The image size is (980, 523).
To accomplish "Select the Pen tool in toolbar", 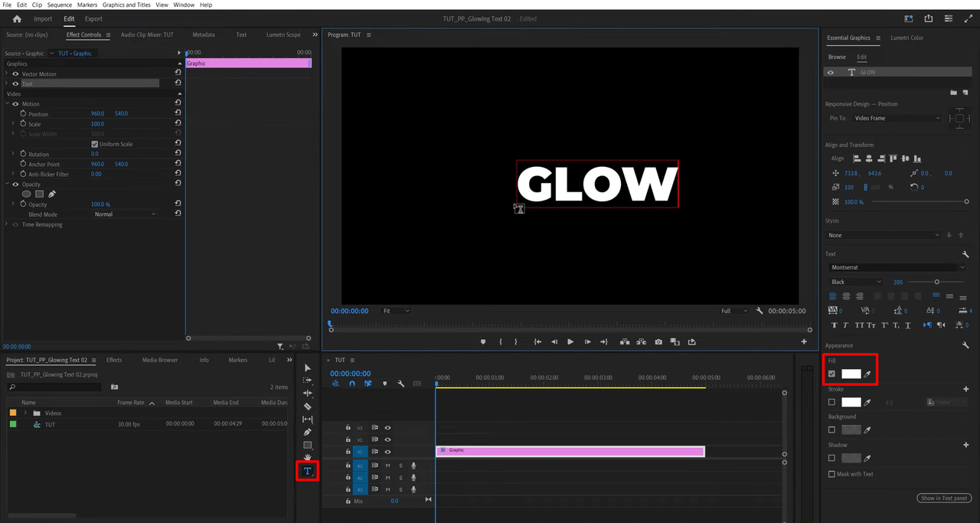I will point(308,432).
